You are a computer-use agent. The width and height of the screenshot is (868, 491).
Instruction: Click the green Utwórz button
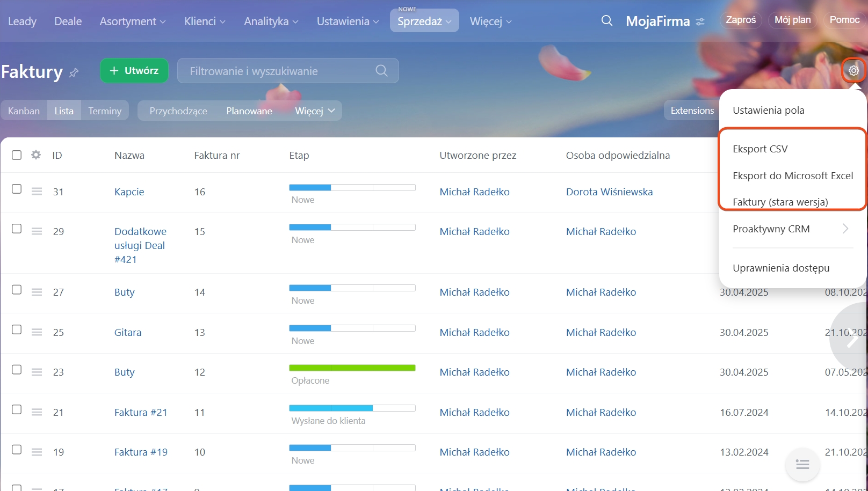pos(134,71)
